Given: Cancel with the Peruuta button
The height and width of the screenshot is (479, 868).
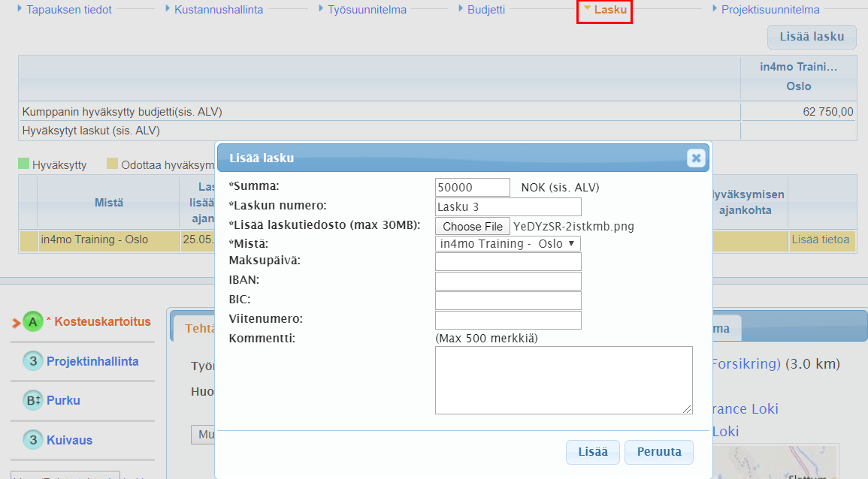Looking at the screenshot, I should 658,452.
